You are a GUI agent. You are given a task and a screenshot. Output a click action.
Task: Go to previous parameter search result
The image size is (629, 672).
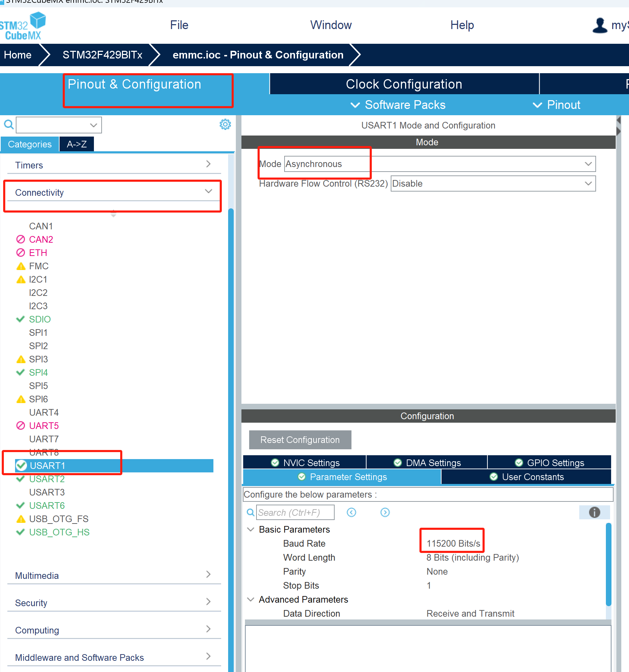[351, 512]
